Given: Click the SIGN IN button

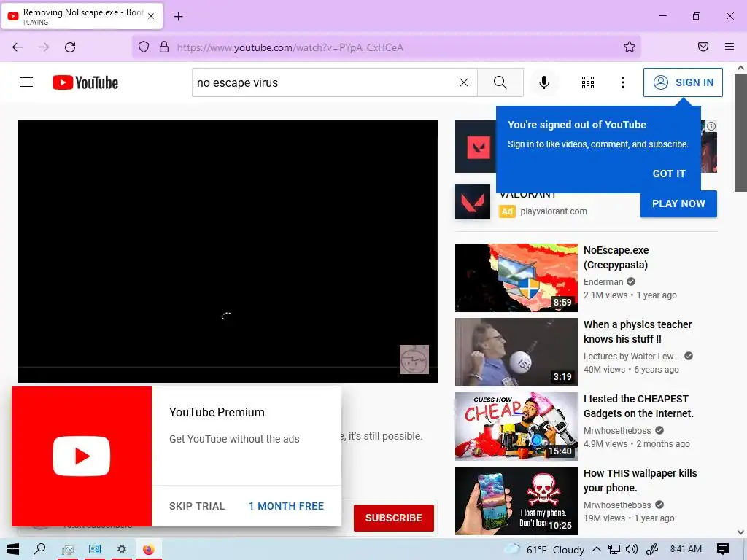Looking at the screenshot, I should pyautogui.click(x=683, y=82).
